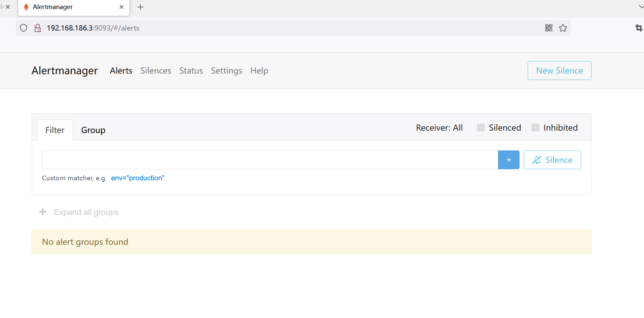
Task: Focus the custom matcher filter input
Action: coord(270,160)
